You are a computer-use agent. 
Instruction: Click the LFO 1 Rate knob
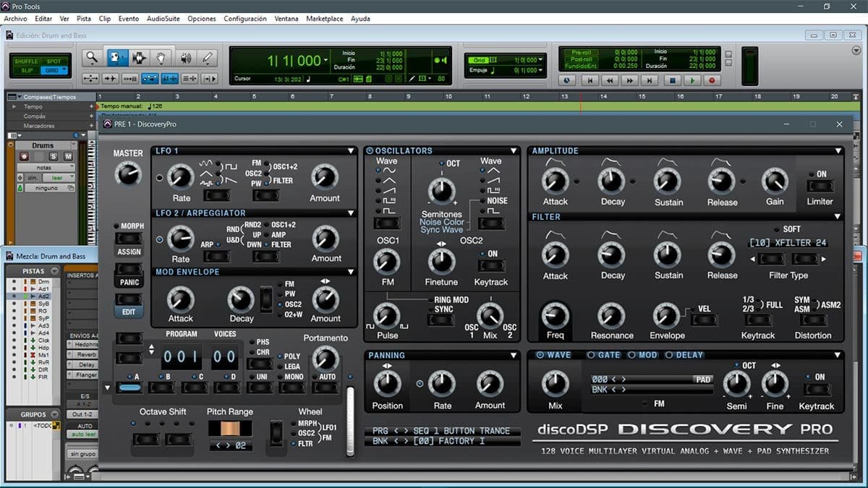180,176
